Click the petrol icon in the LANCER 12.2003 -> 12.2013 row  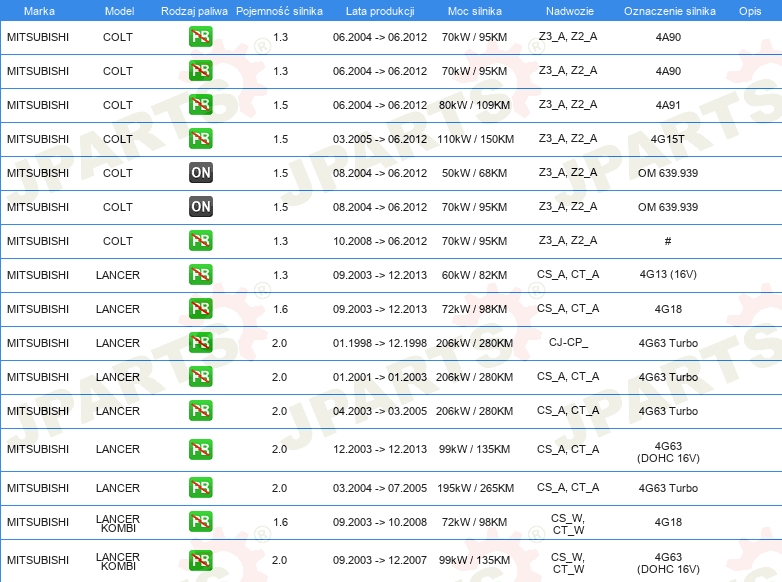point(200,449)
